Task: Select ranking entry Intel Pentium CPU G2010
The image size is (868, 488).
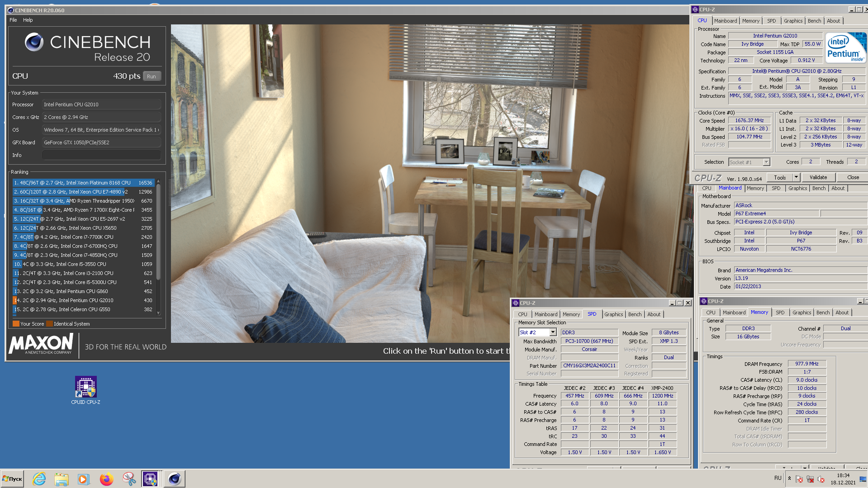Action: pyautogui.click(x=84, y=300)
